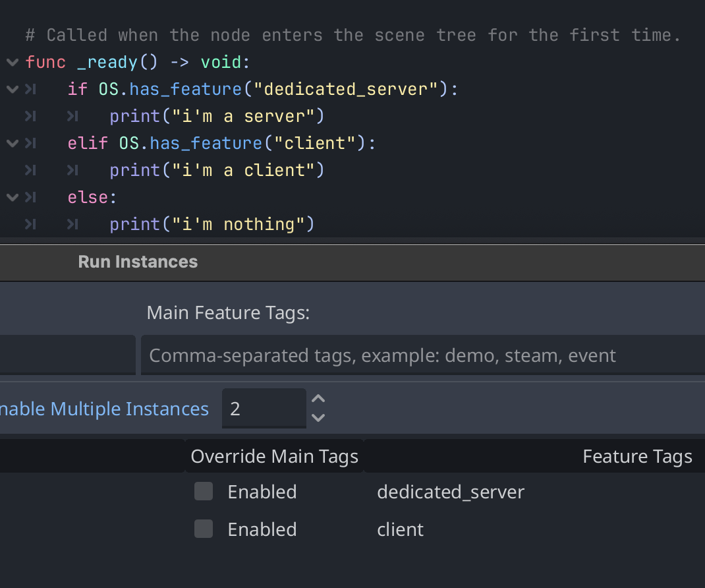Collapse the else block fold chevron
The image size is (705, 588).
click(x=12, y=198)
